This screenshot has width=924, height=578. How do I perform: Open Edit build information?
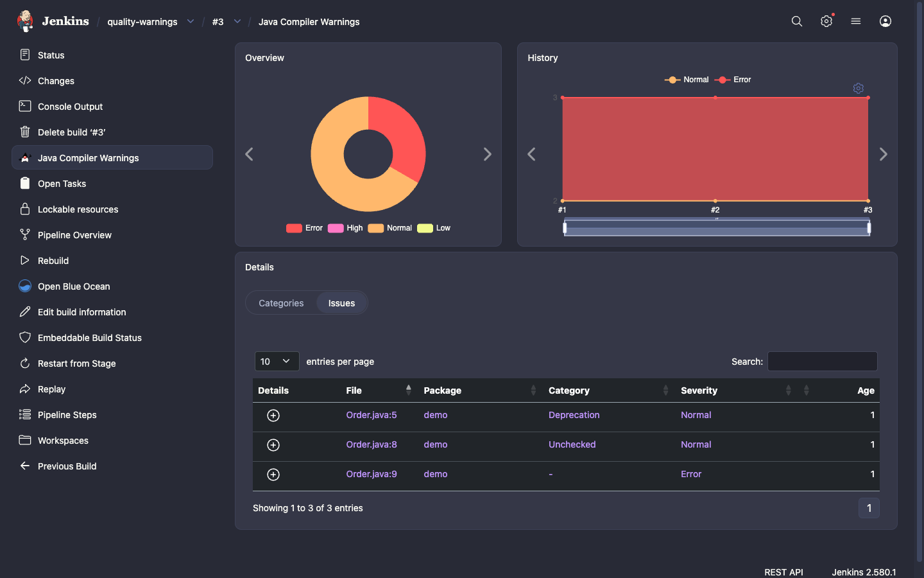(112, 312)
